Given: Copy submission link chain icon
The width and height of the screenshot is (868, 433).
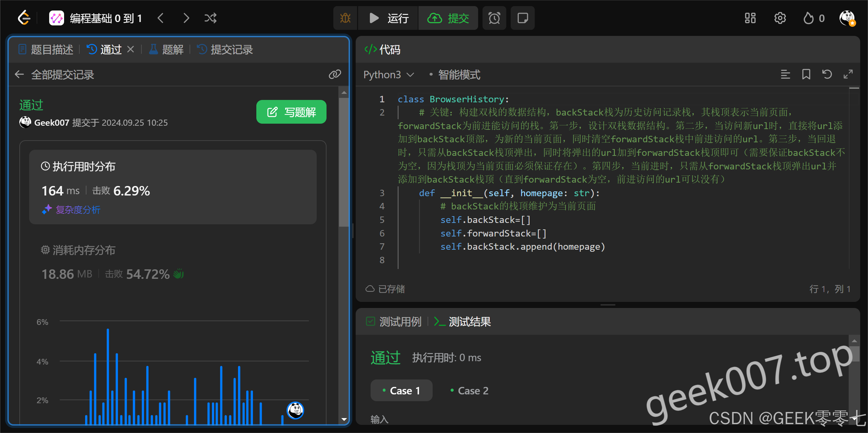Looking at the screenshot, I should tap(335, 74).
